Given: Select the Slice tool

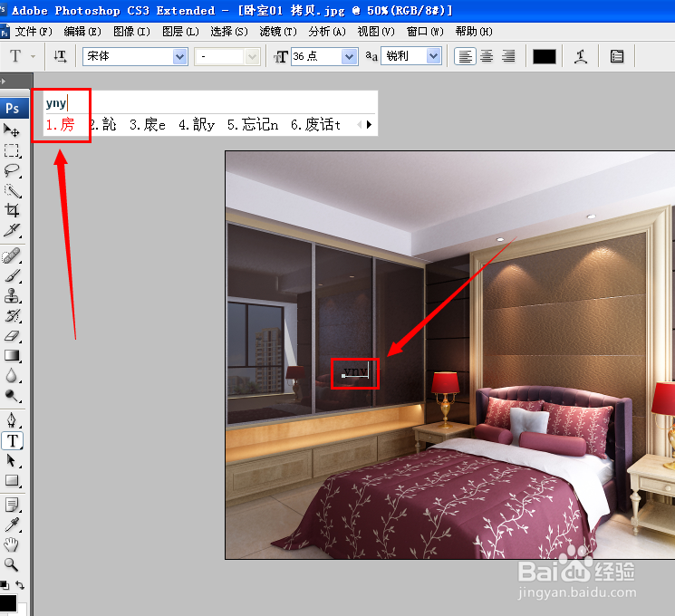Looking at the screenshot, I should [12, 230].
